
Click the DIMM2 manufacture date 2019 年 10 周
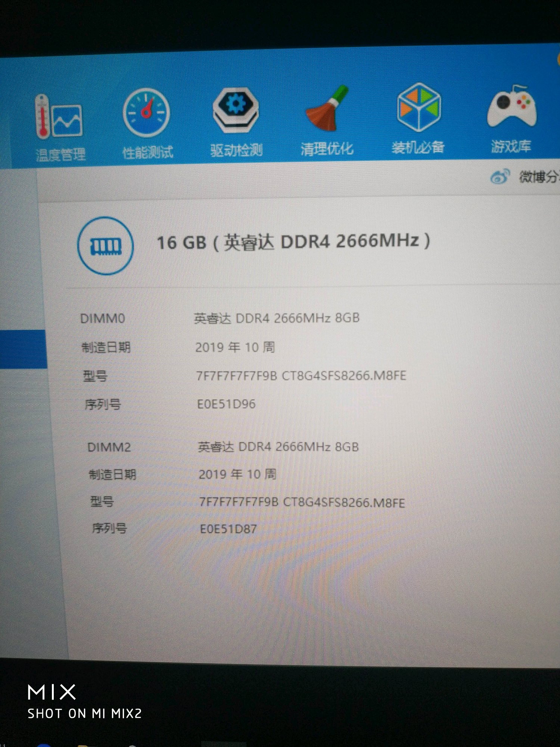tap(237, 474)
